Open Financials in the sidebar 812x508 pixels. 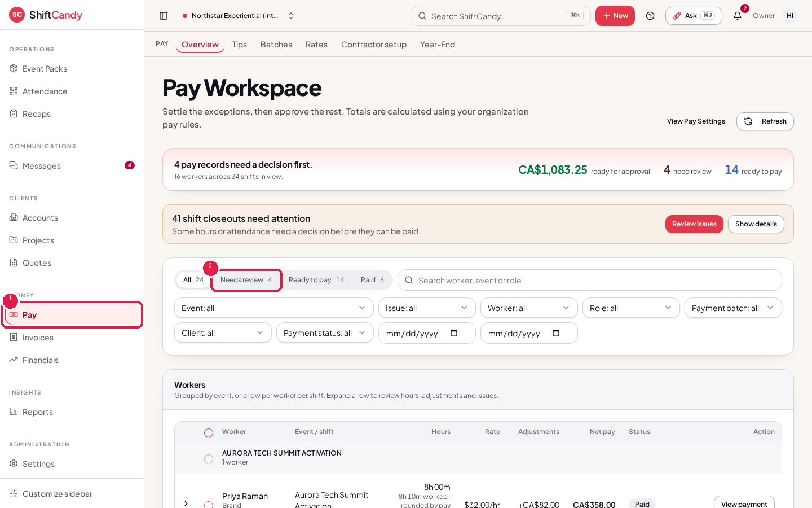(x=72, y=360)
